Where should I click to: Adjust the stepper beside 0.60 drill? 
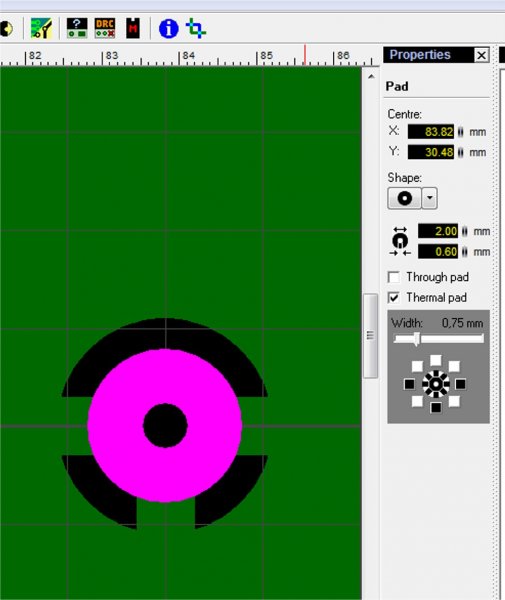[x=464, y=252]
